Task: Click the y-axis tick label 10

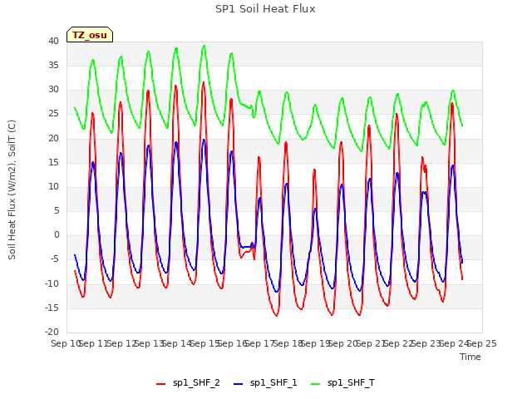Action: 53,186
